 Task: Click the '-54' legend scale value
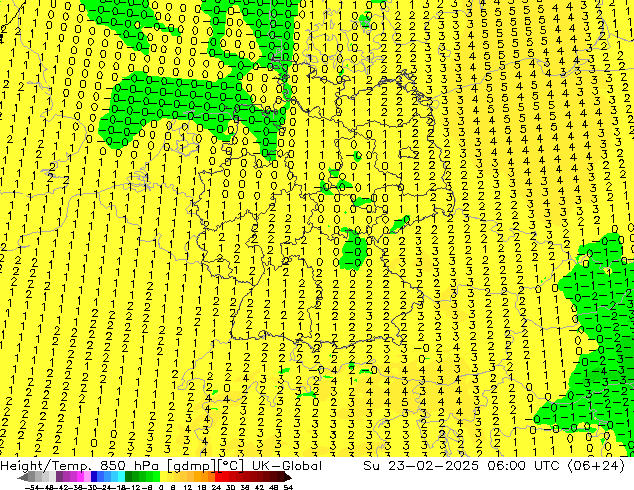pos(31,487)
